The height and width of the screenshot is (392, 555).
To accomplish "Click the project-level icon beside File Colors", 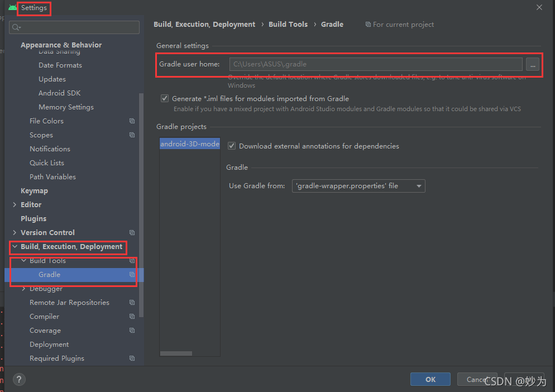I will [132, 121].
